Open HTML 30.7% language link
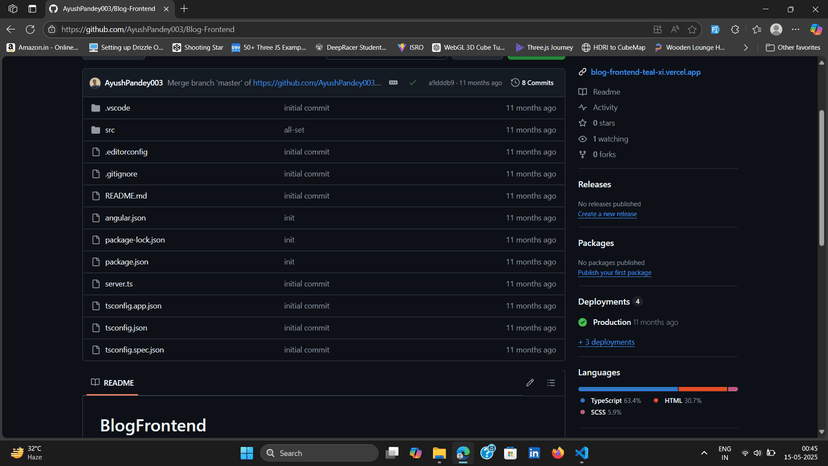 678,401
